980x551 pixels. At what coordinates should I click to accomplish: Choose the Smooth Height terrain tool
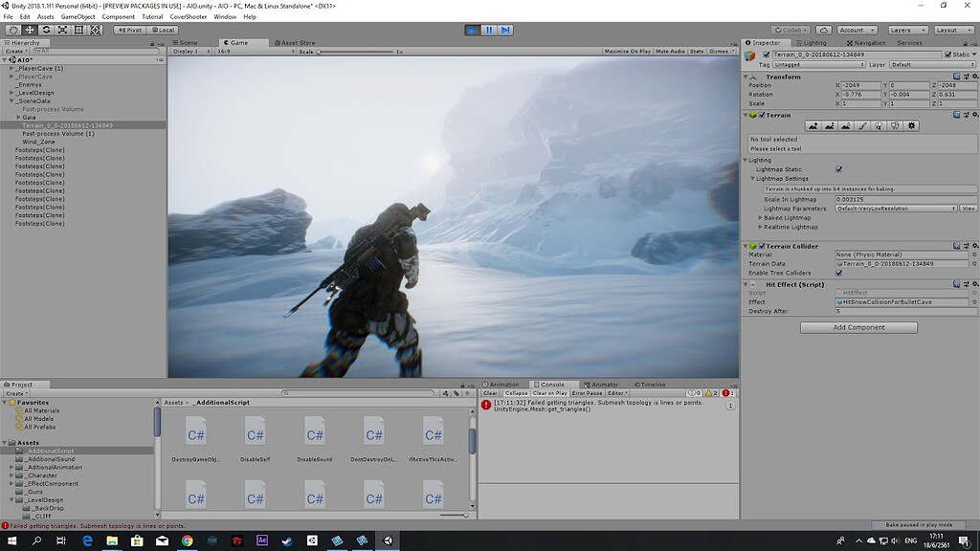846,125
